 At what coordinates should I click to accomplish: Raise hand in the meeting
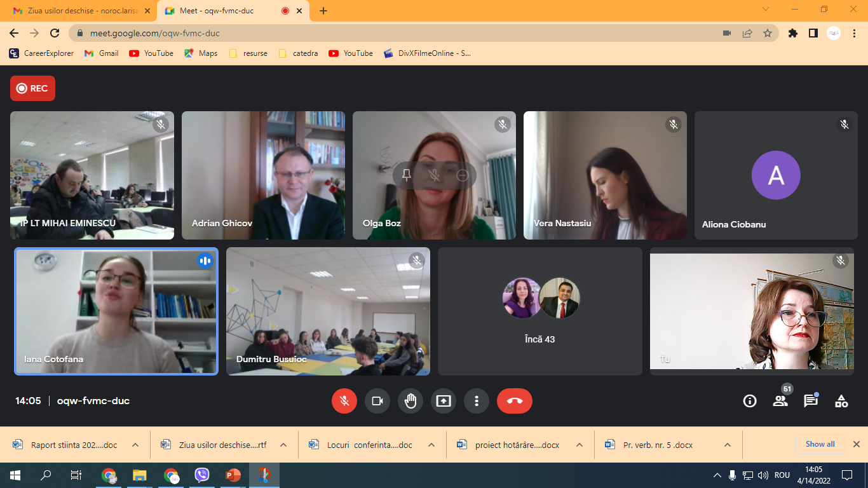(410, 401)
